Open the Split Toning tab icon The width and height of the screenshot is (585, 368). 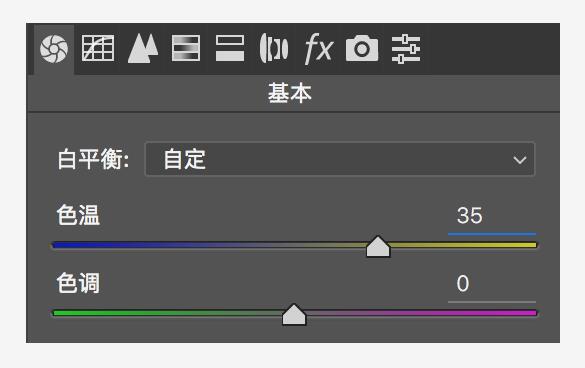click(x=230, y=48)
